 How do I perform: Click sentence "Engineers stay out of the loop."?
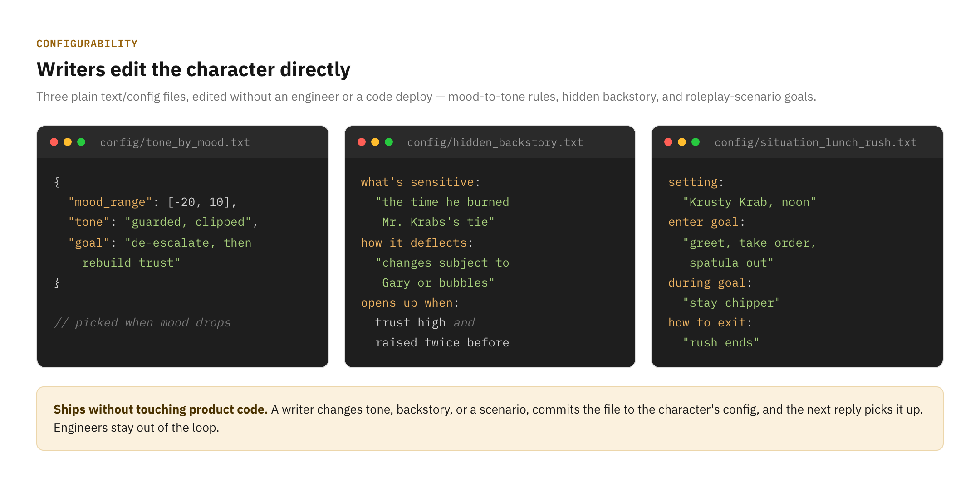137,428
